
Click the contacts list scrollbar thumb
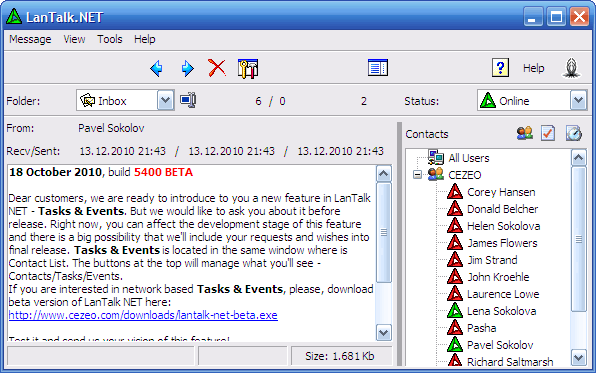(579, 239)
